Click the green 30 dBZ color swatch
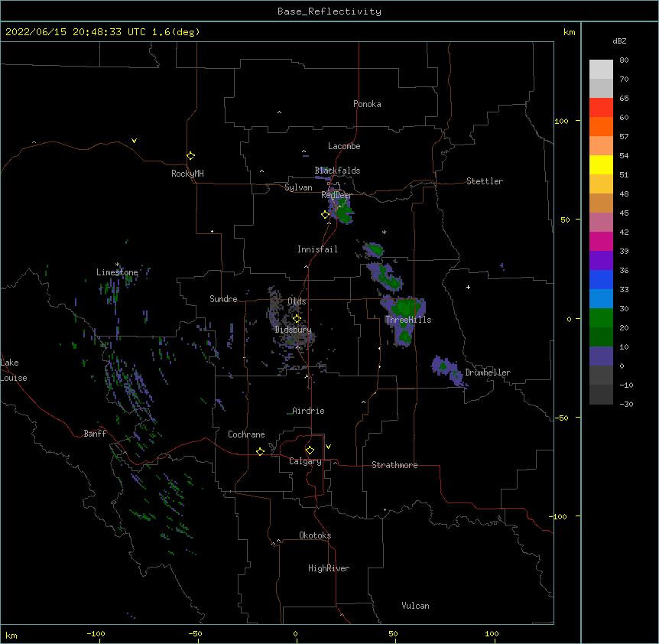This screenshot has height=644, width=659. [x=601, y=318]
